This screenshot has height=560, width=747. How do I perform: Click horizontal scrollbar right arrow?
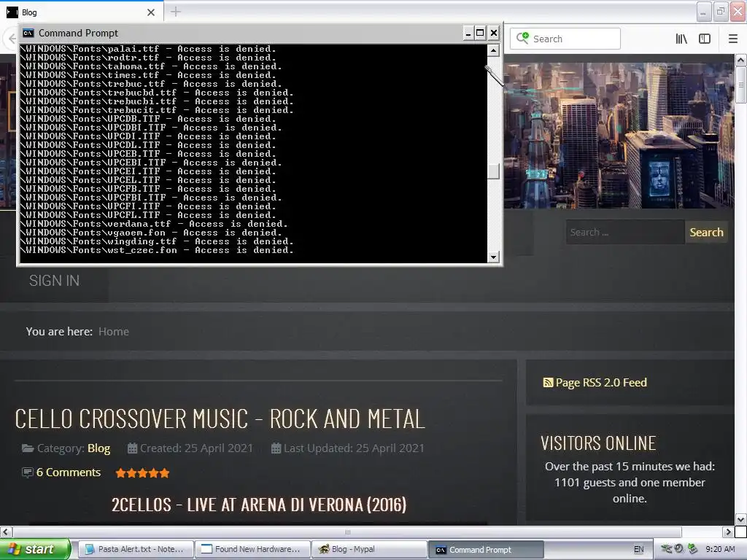tap(728, 532)
